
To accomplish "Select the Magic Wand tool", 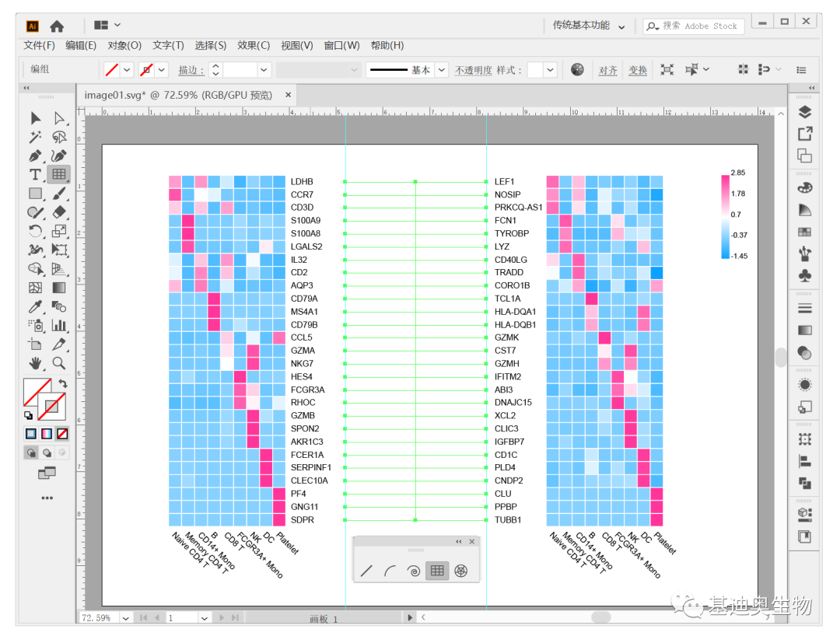I will pos(35,137).
